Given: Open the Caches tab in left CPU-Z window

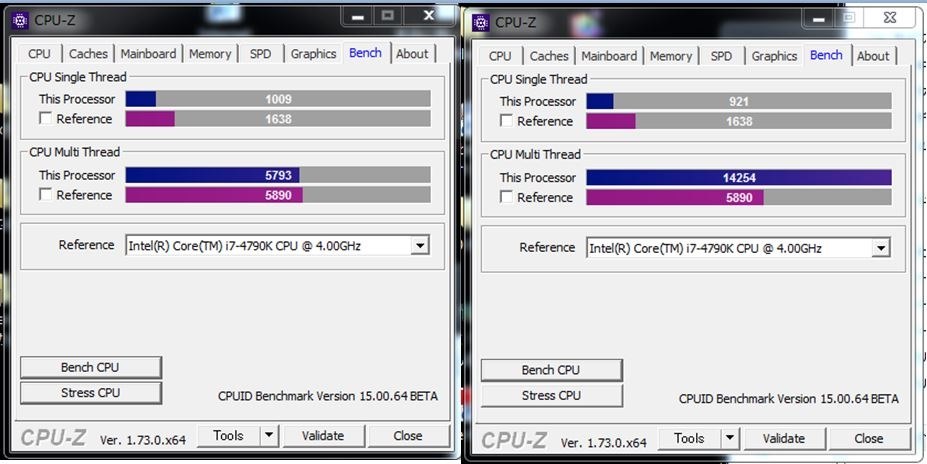Looking at the screenshot, I should point(88,54).
